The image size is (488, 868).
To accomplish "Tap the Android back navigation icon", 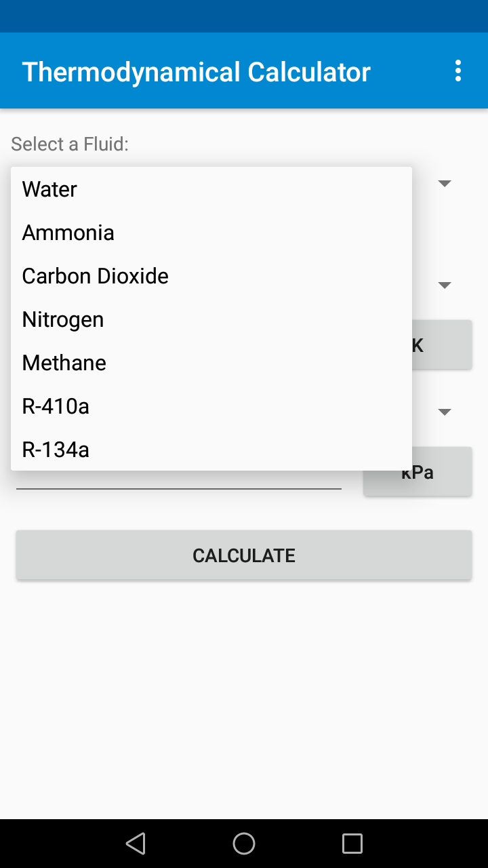I will pos(136,844).
